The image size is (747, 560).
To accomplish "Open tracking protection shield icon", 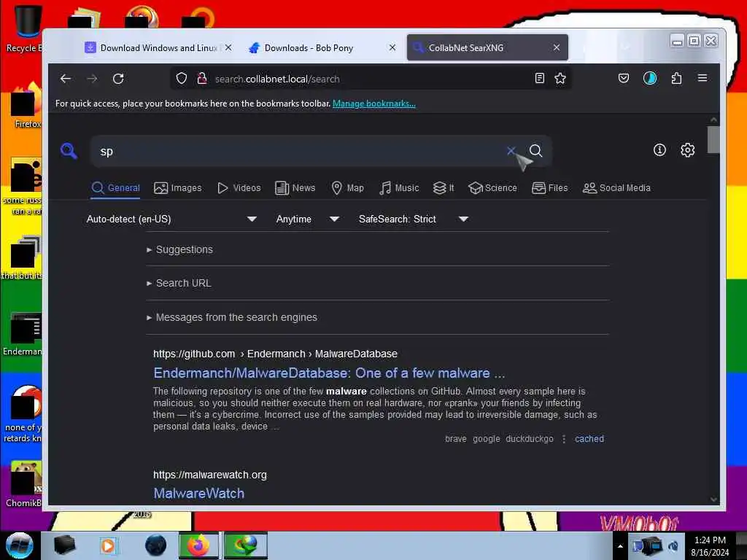I will (182, 79).
